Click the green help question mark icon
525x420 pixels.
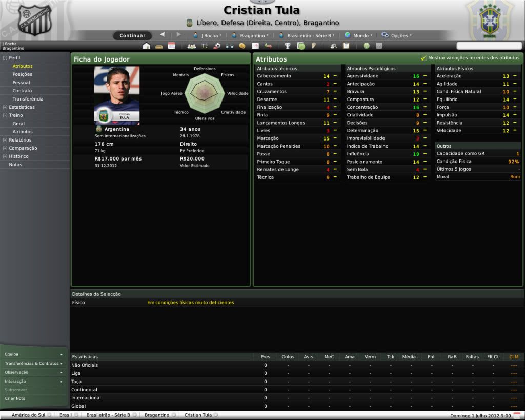coord(366,46)
